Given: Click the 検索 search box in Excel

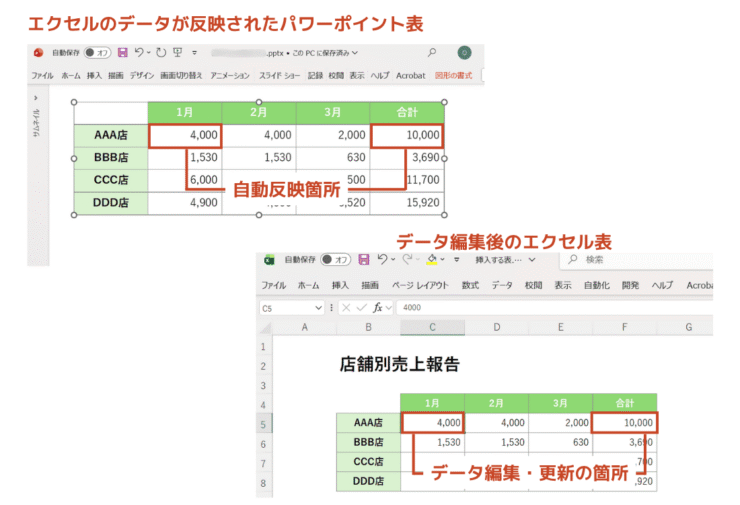Looking at the screenshot, I should pyautogui.click(x=637, y=260).
